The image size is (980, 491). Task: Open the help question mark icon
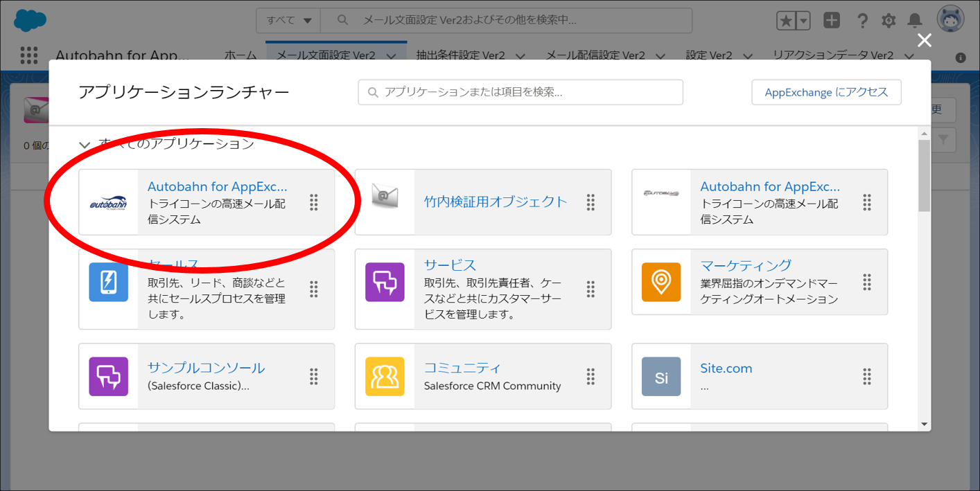(862, 21)
